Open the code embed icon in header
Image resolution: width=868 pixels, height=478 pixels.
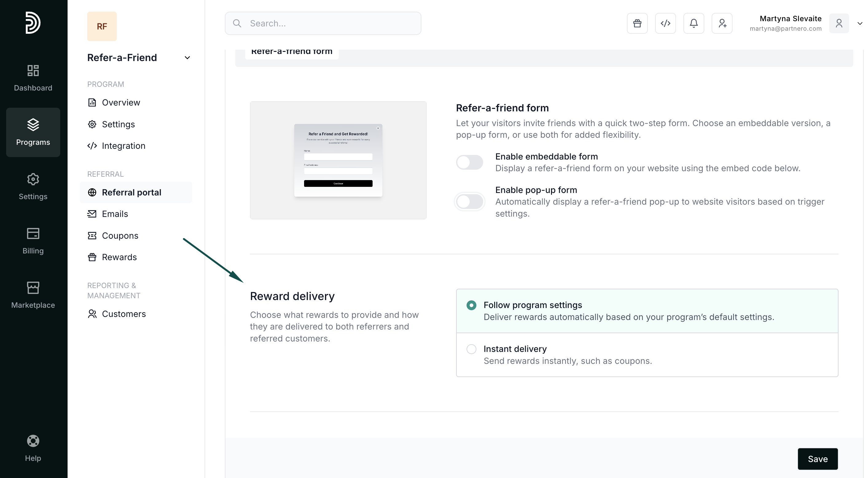(x=665, y=23)
